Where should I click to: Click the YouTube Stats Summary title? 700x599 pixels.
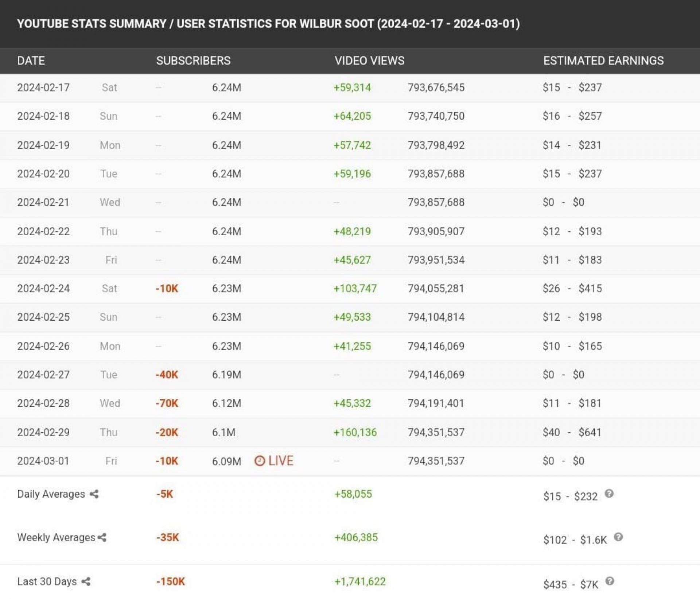(268, 24)
